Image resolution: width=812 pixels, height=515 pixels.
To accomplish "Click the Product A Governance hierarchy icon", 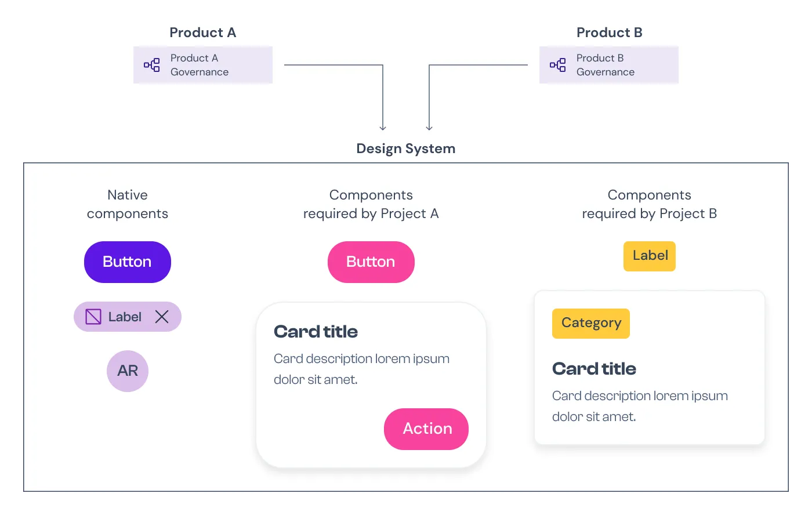I will coord(152,65).
